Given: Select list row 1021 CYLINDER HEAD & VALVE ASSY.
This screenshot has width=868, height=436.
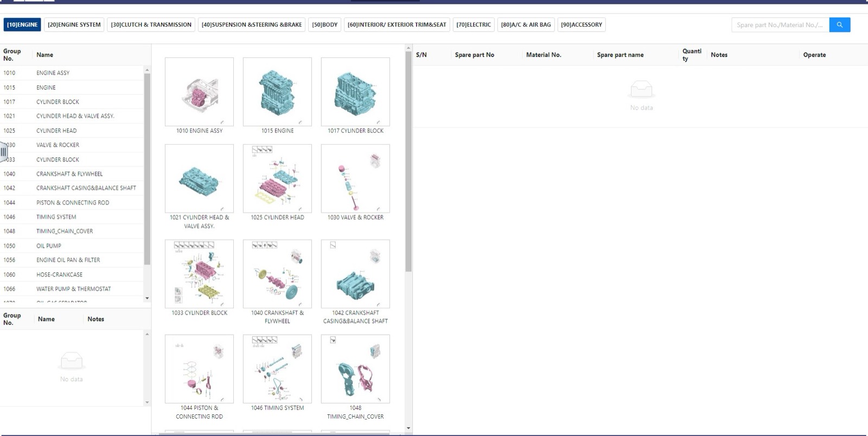Looking at the screenshot, I should coord(72,116).
